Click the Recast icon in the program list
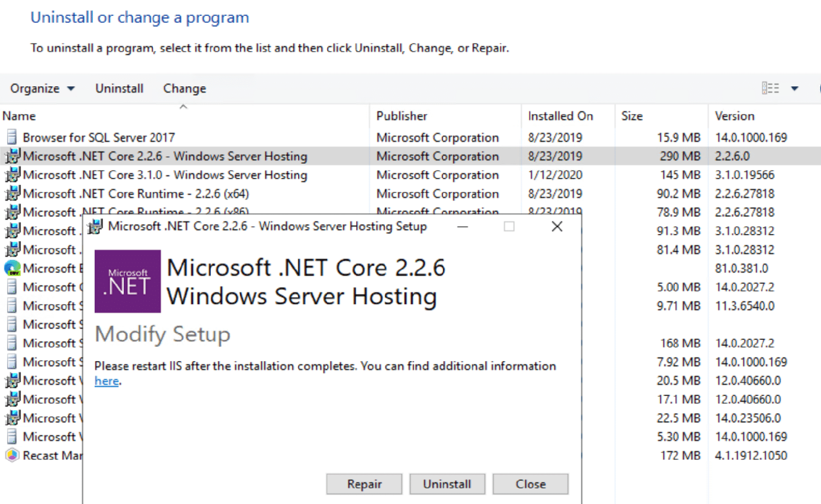 pyautogui.click(x=12, y=455)
